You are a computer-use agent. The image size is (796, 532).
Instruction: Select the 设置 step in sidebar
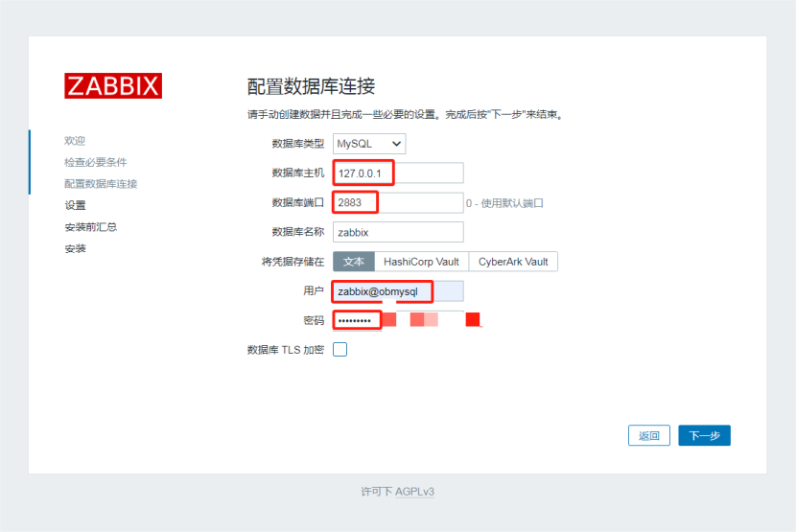coord(75,205)
